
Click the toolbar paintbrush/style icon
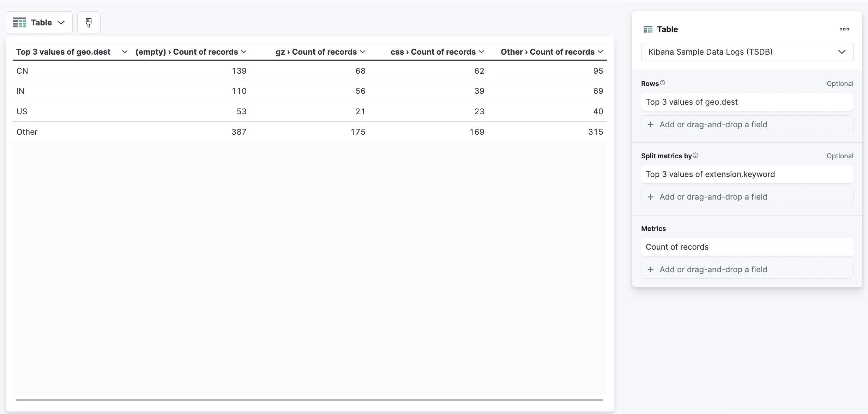point(89,22)
